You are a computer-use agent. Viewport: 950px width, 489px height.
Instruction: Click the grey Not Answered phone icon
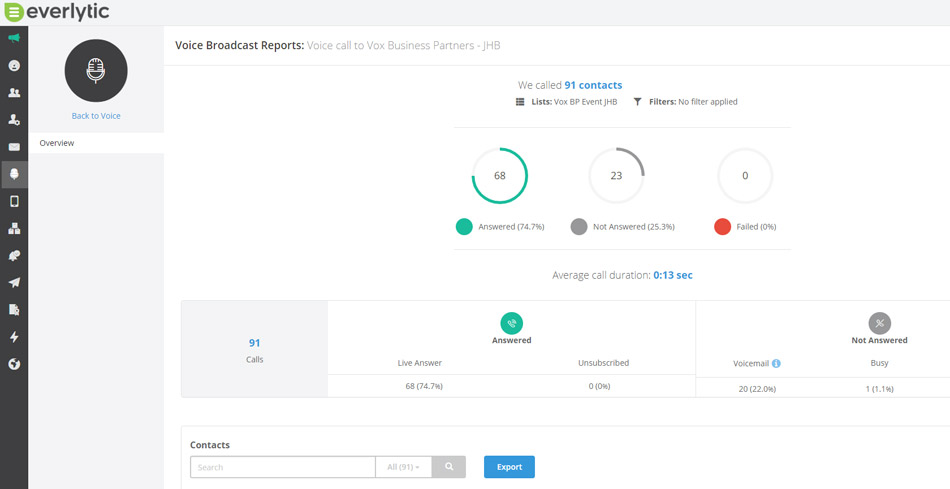tap(879, 323)
